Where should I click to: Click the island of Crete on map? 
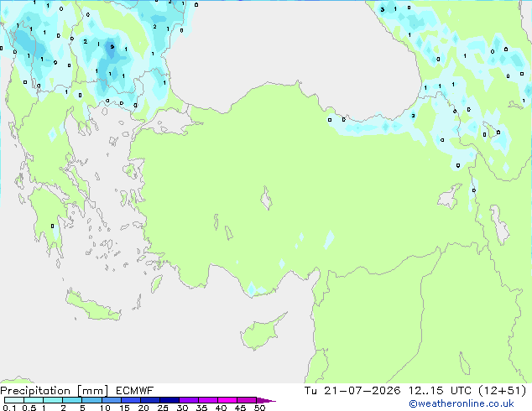94,307
